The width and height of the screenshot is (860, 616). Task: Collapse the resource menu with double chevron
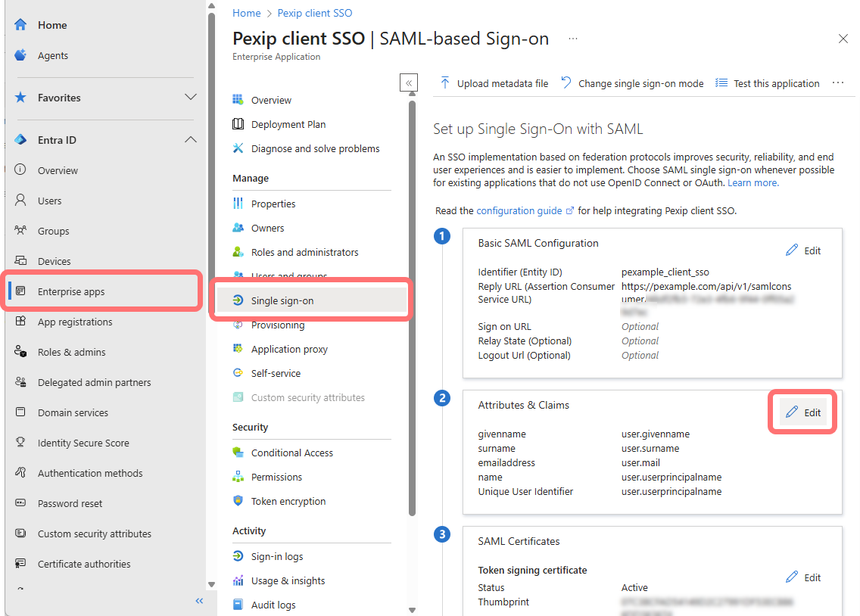tap(409, 83)
